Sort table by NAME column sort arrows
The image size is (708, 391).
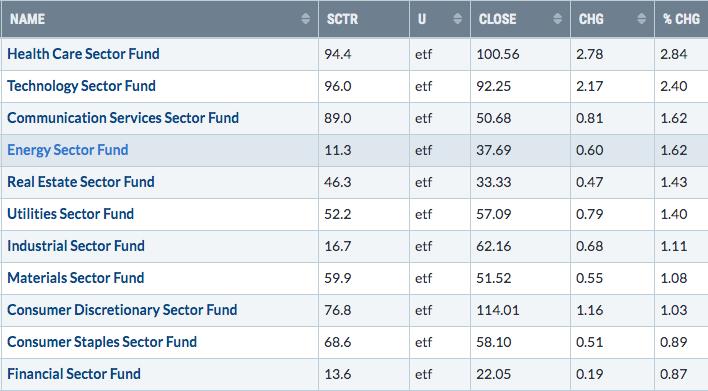tap(306, 19)
